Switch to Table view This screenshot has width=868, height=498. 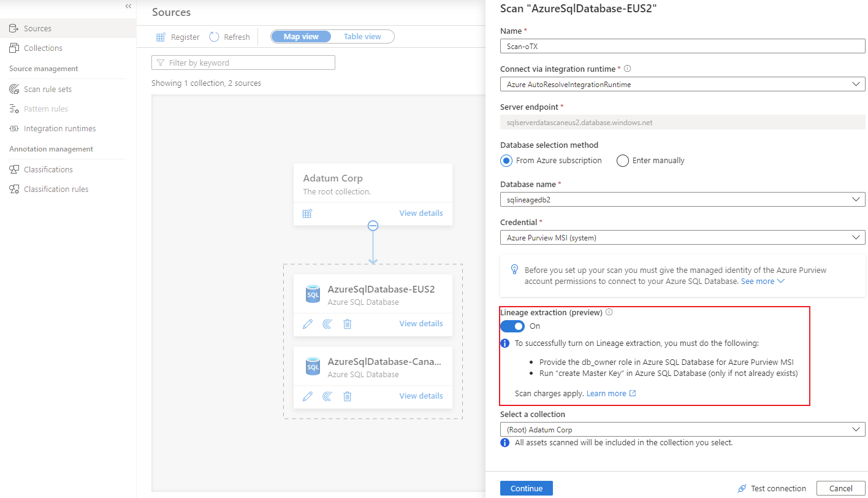[x=362, y=36]
